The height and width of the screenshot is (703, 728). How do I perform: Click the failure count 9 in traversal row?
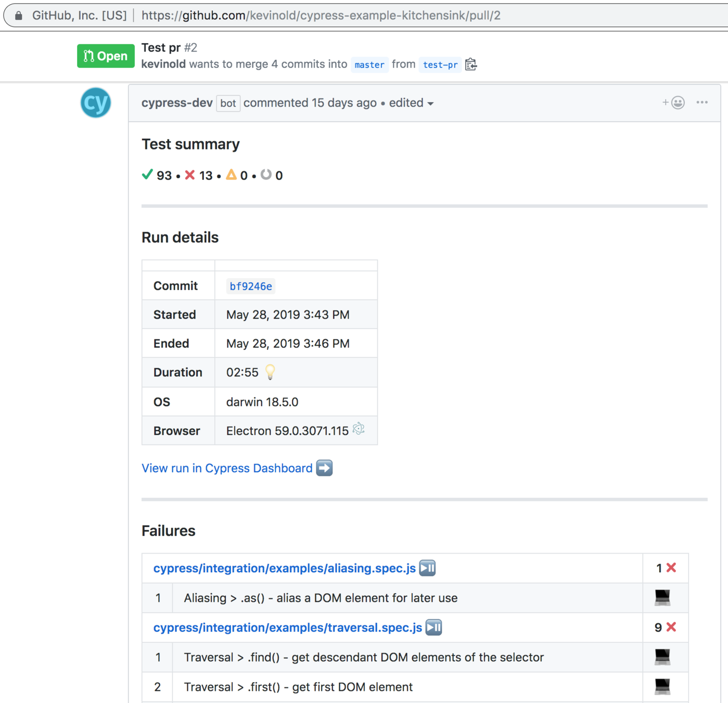tap(658, 627)
